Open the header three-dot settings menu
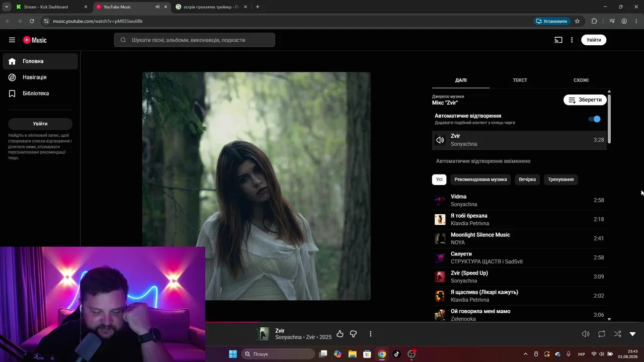Image resolution: width=644 pixels, height=362 pixels. point(572,40)
